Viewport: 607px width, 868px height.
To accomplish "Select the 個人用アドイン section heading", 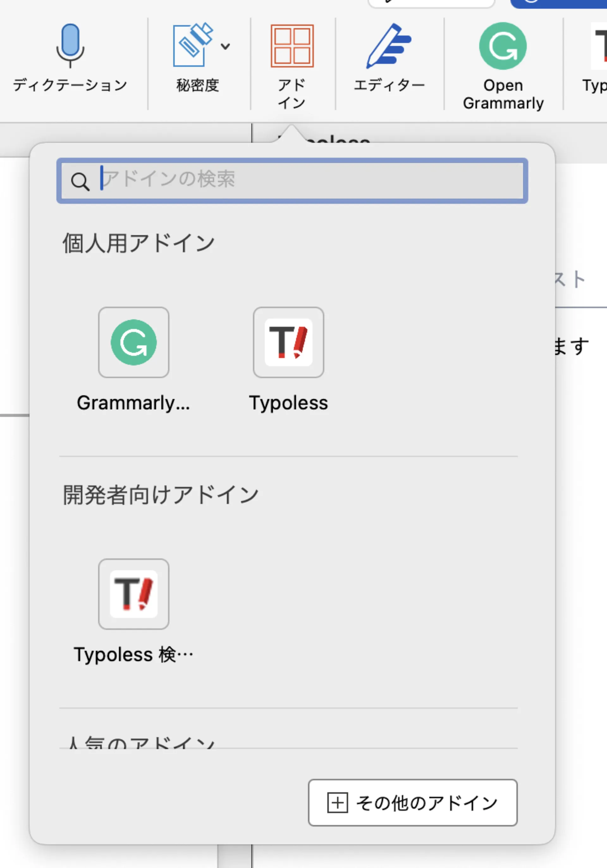I will tap(138, 243).
